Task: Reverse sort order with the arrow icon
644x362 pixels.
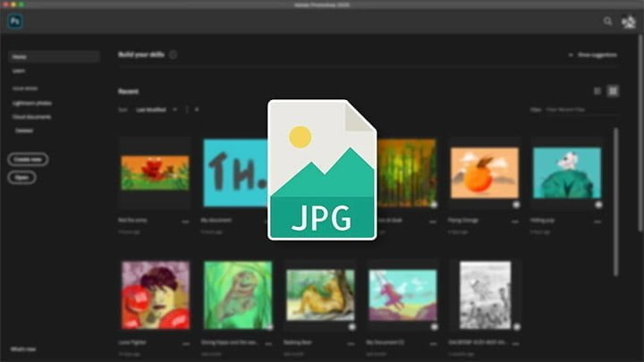Action: 197,110
